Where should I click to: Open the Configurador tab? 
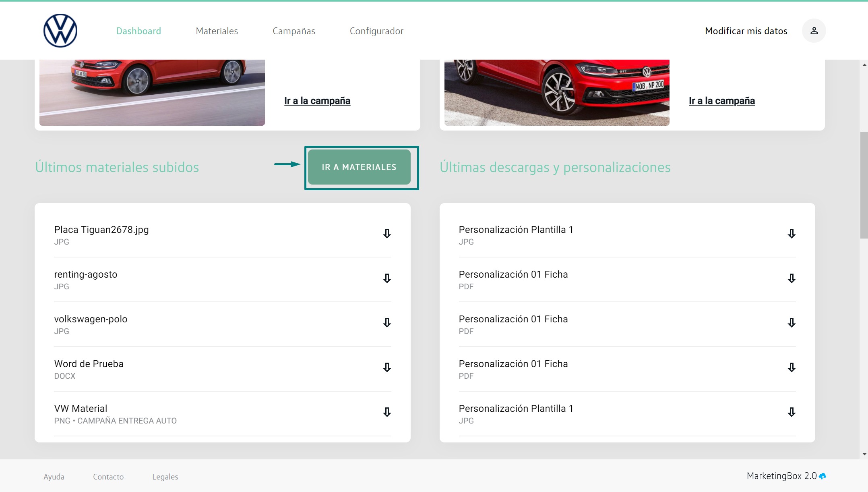click(376, 31)
